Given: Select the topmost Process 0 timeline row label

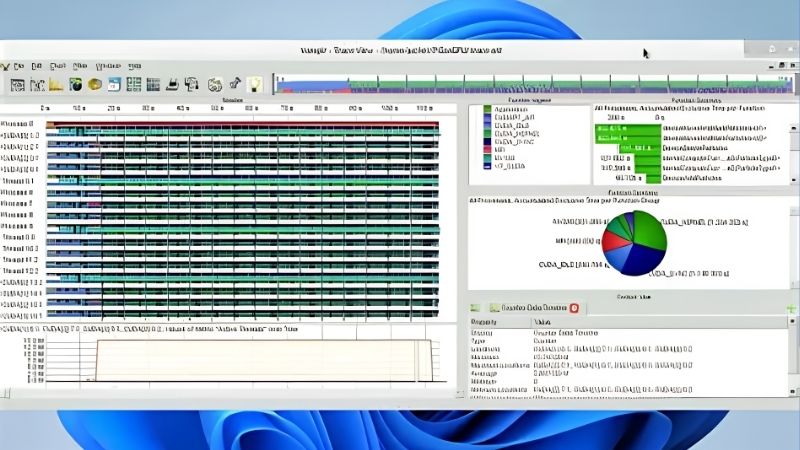Looking at the screenshot, I should 18,123.
